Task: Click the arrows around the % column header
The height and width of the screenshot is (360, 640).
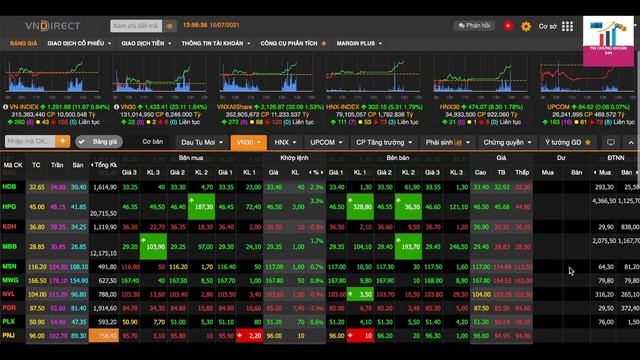Action: coord(316,173)
